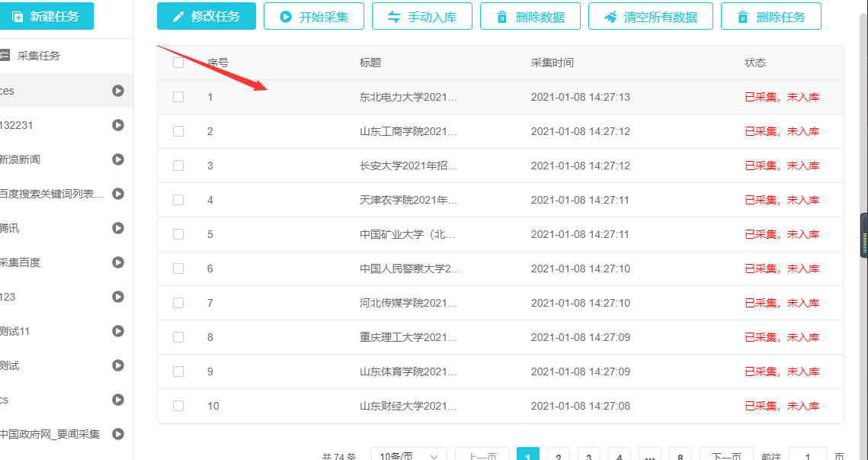This screenshot has width=868, height=460.
Task: Run the 测试11 task play icon
Action: pyautogui.click(x=118, y=331)
